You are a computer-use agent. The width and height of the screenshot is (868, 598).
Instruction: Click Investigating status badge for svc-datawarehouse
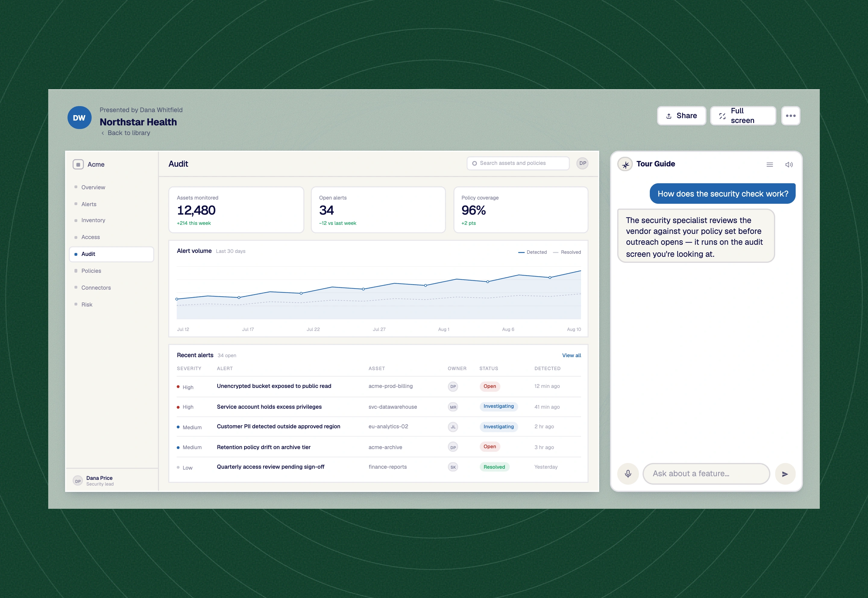coord(498,407)
